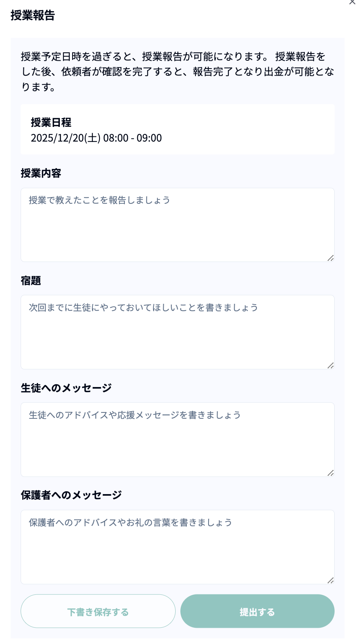
Task: Click the 宿題 textarea resize handle
Action: [x=330, y=365]
